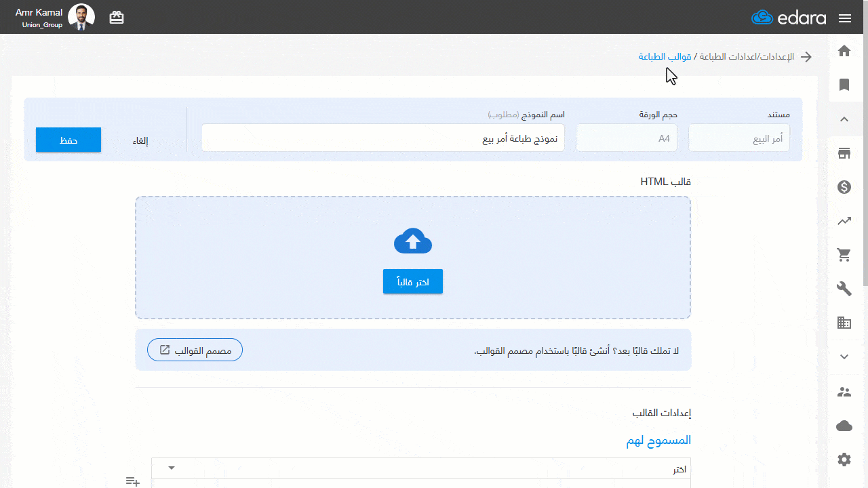Click the إلغاء cancel button
Image resolution: width=868 pixels, height=488 pixels.
[140, 141]
